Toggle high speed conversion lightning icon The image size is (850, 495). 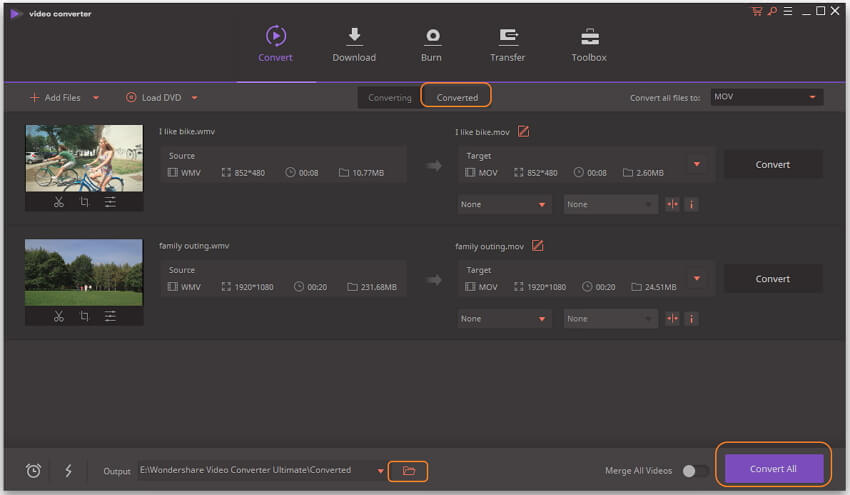point(68,471)
